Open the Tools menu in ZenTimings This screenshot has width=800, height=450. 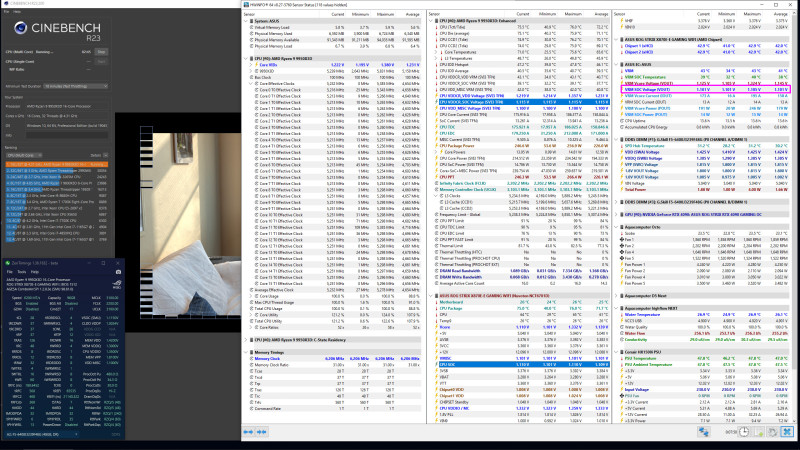pyautogui.click(x=21, y=272)
